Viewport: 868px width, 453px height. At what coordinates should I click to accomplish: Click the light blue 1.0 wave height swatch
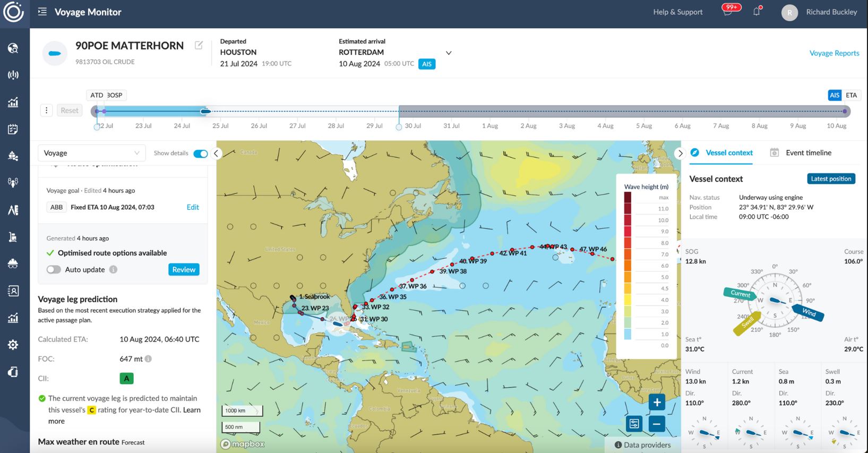click(x=628, y=334)
